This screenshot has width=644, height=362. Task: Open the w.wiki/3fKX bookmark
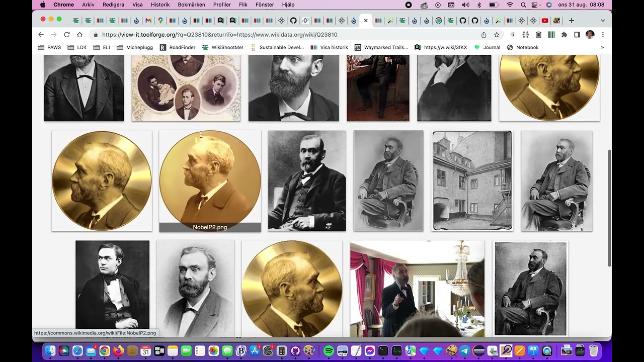coord(441,47)
